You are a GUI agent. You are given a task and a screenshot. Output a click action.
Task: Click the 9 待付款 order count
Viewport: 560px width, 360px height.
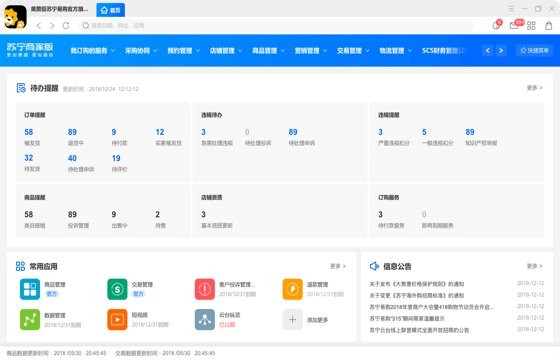coord(114,132)
